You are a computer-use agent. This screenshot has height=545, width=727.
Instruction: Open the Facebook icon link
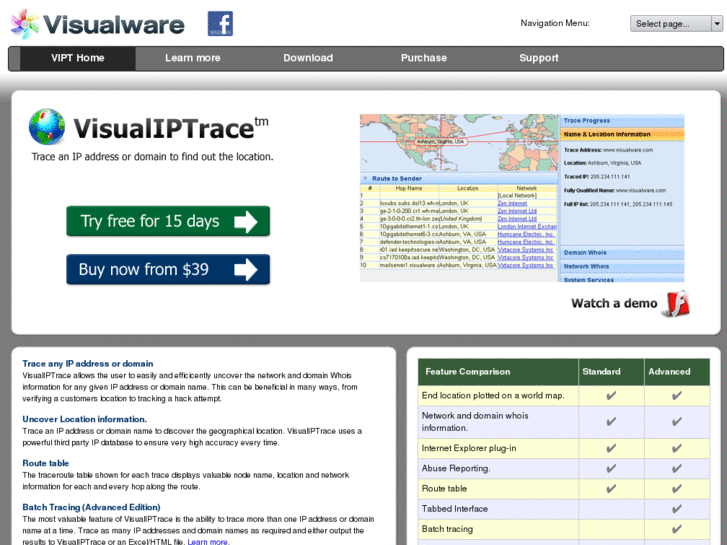click(x=220, y=24)
